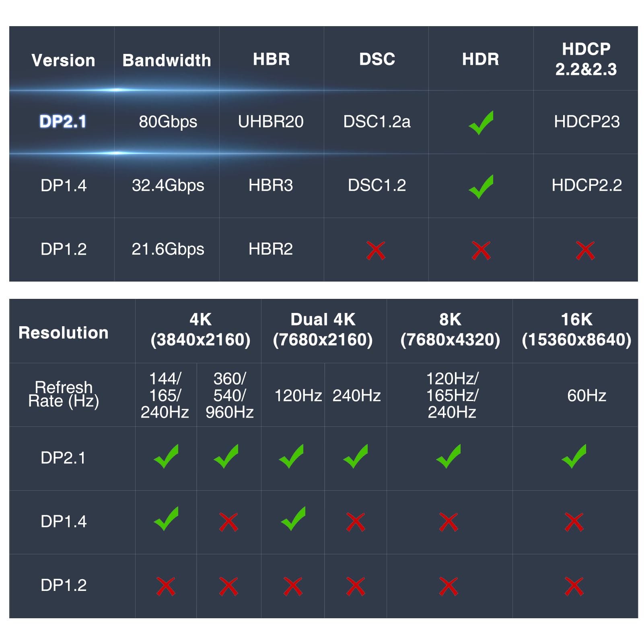Click DP1.4 red cross under 16K 60Hz
The height and width of the screenshot is (644, 644).
coord(574,522)
